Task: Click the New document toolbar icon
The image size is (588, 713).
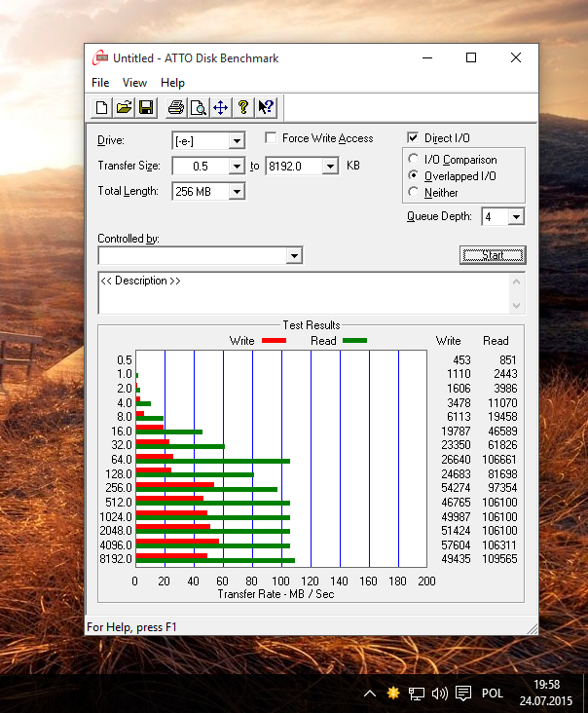Action: [101, 107]
